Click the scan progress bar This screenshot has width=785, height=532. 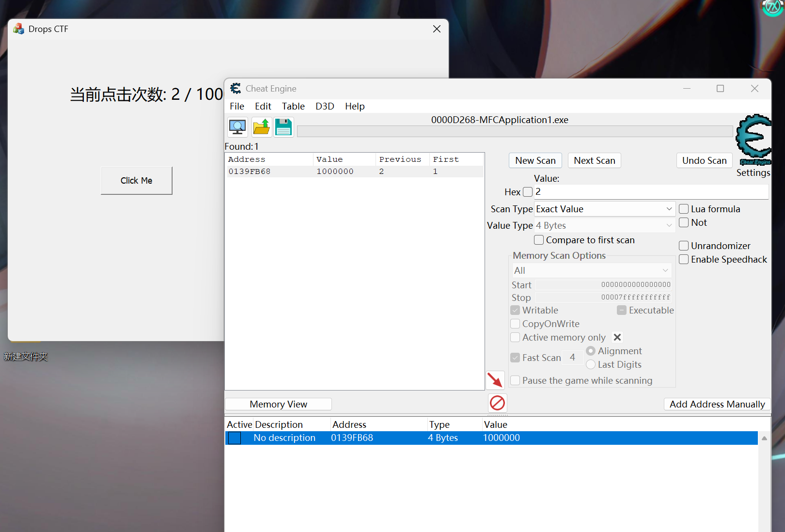click(x=515, y=131)
